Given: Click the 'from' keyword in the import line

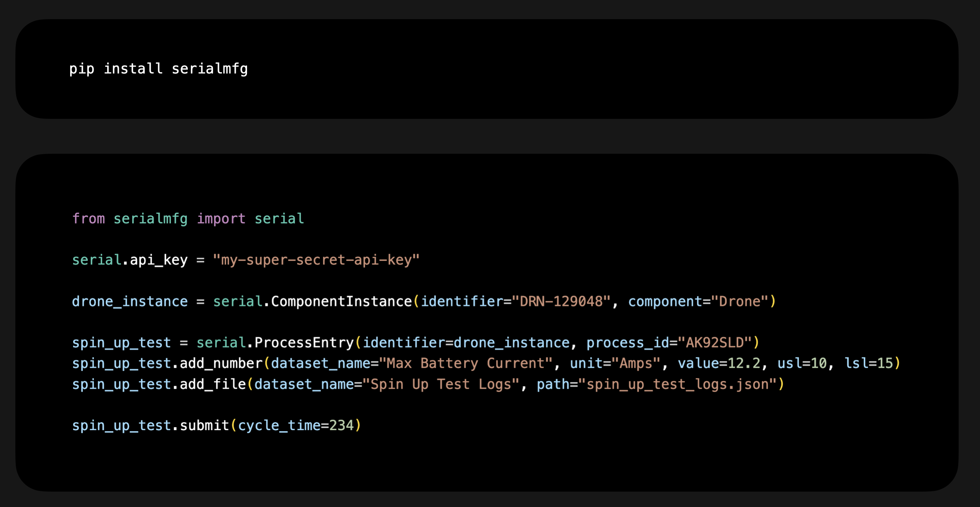Looking at the screenshot, I should point(88,219).
